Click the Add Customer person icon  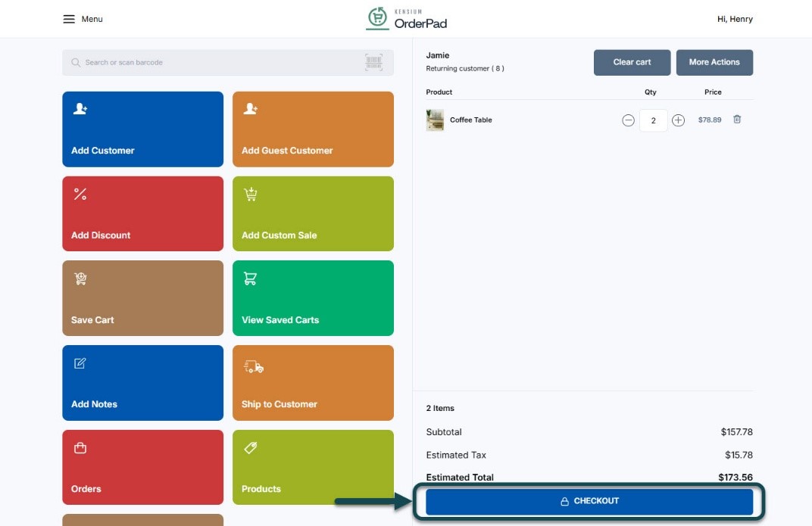(80, 109)
